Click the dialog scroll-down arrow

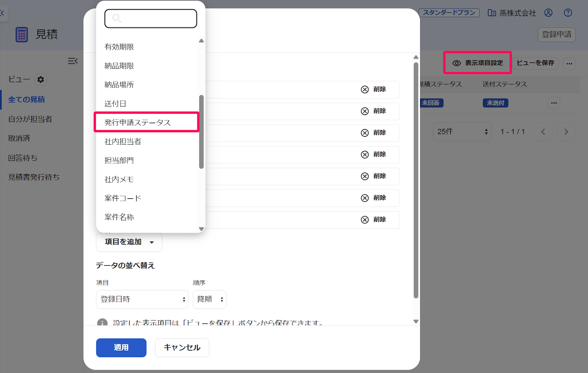tap(416, 322)
